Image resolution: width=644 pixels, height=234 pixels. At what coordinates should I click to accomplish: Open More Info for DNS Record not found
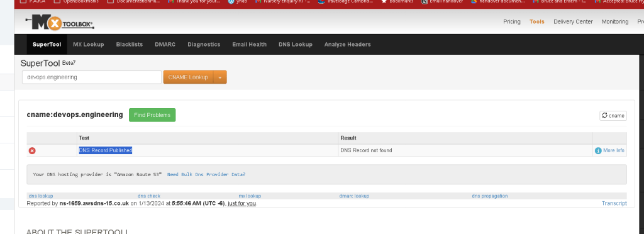click(x=609, y=151)
